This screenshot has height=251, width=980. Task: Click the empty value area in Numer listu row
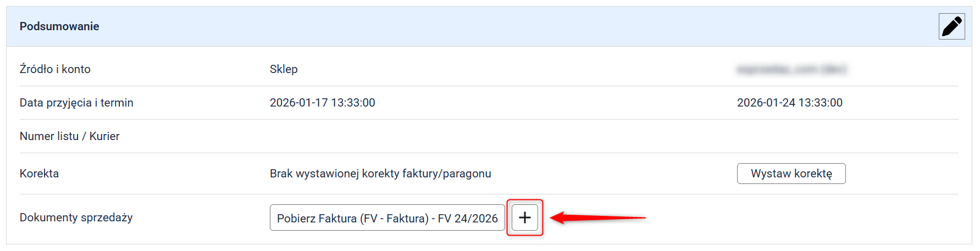[385, 136]
